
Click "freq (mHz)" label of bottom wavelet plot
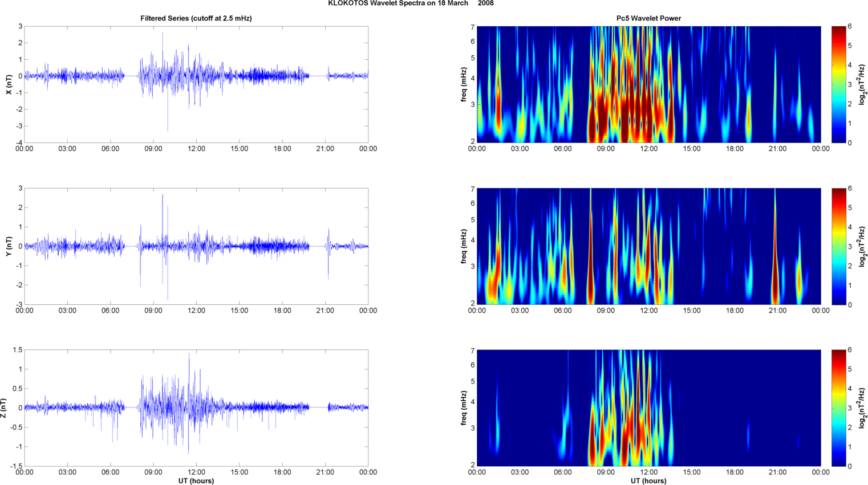464,408
